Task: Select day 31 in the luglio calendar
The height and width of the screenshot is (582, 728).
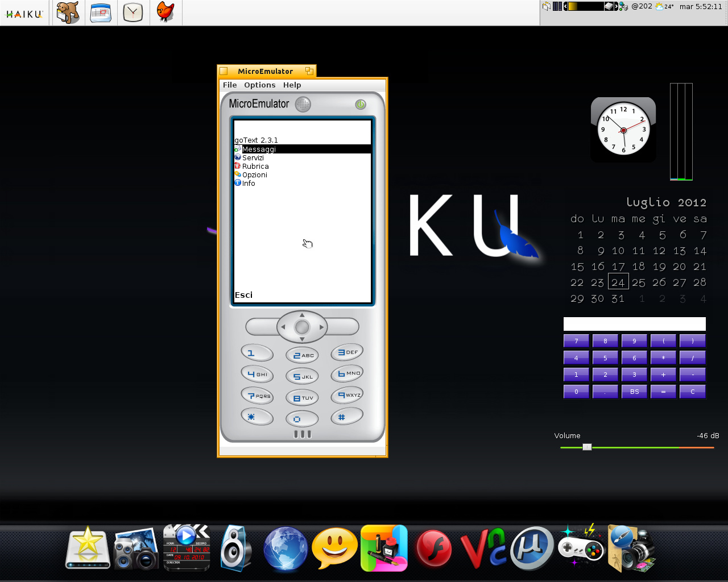Action: point(618,298)
